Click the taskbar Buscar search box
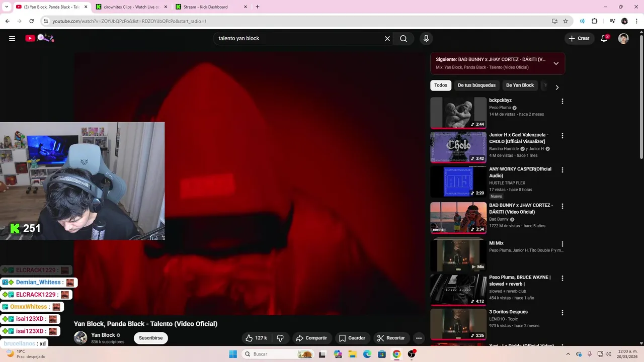The height and width of the screenshot is (362, 644). 278,354
